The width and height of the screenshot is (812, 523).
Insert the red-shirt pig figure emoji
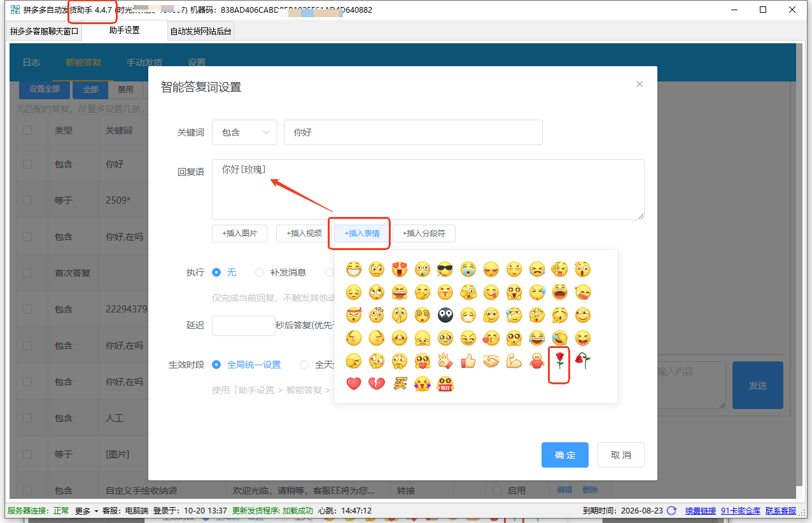pos(537,361)
